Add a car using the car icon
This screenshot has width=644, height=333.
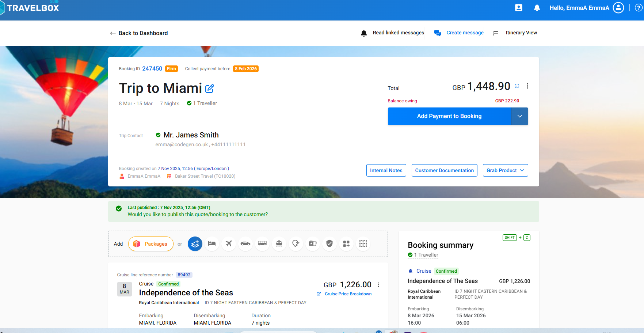[x=245, y=244]
